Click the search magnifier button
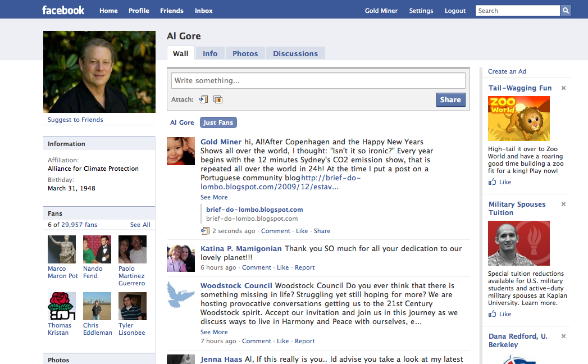This screenshot has height=364, width=588. click(566, 11)
